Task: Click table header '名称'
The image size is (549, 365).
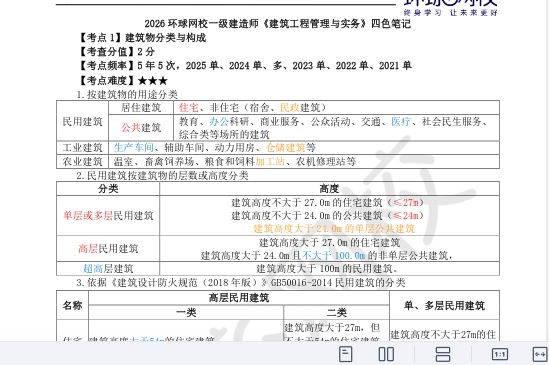Action: [x=72, y=305]
